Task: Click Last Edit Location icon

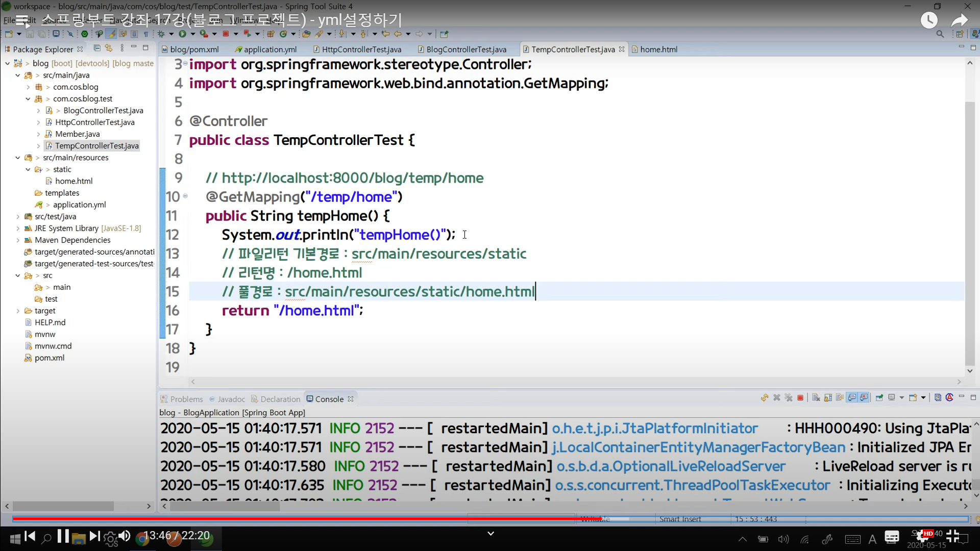Action: pyautogui.click(x=385, y=34)
